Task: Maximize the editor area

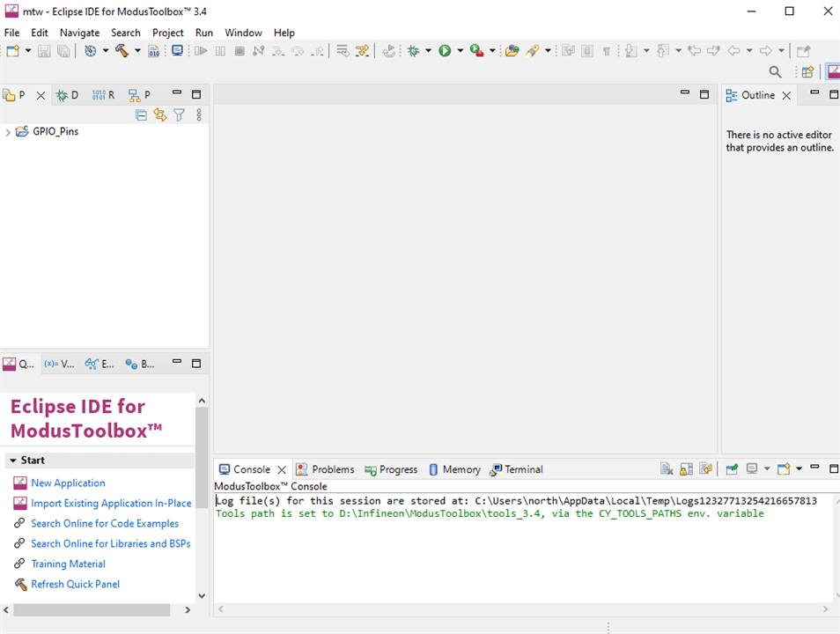Action: (704, 94)
